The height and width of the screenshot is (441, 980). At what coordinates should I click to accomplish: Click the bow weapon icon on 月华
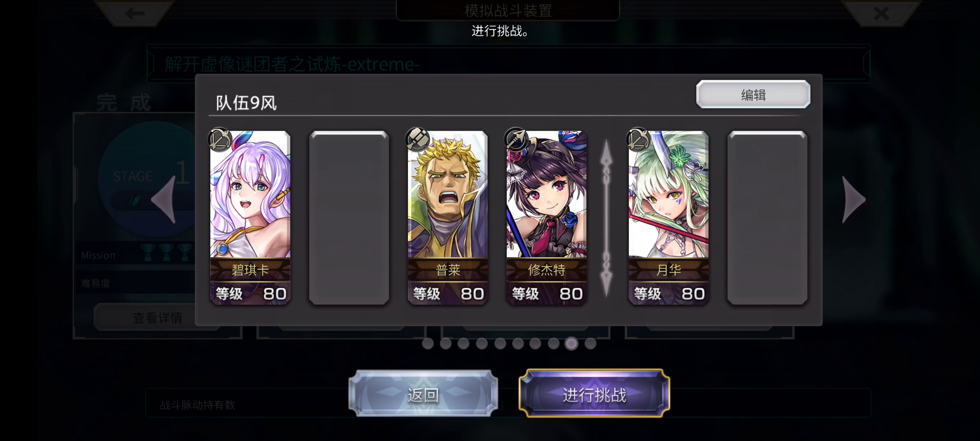click(638, 140)
